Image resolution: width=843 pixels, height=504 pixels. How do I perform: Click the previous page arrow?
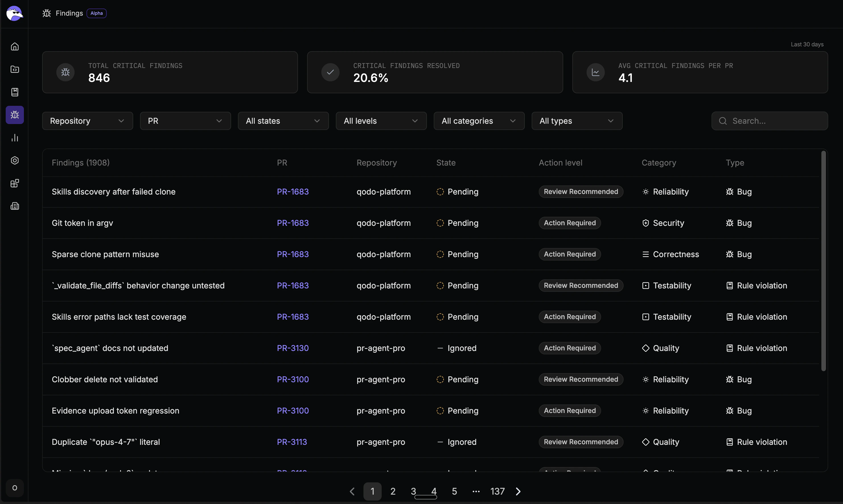pos(352,491)
